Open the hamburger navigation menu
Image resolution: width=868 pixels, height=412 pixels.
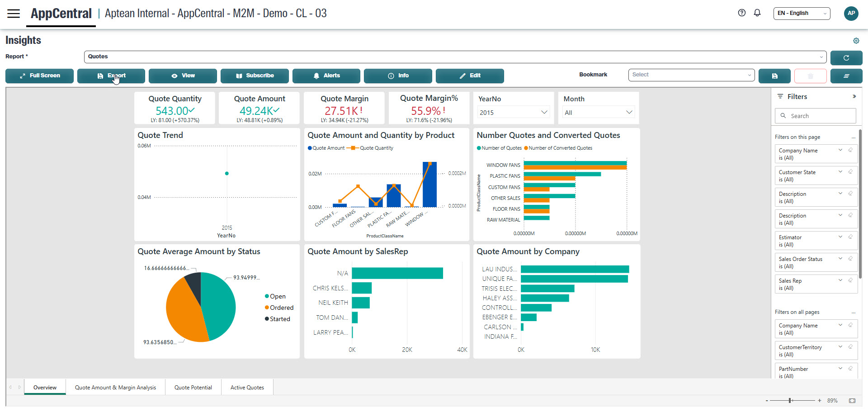coord(14,14)
